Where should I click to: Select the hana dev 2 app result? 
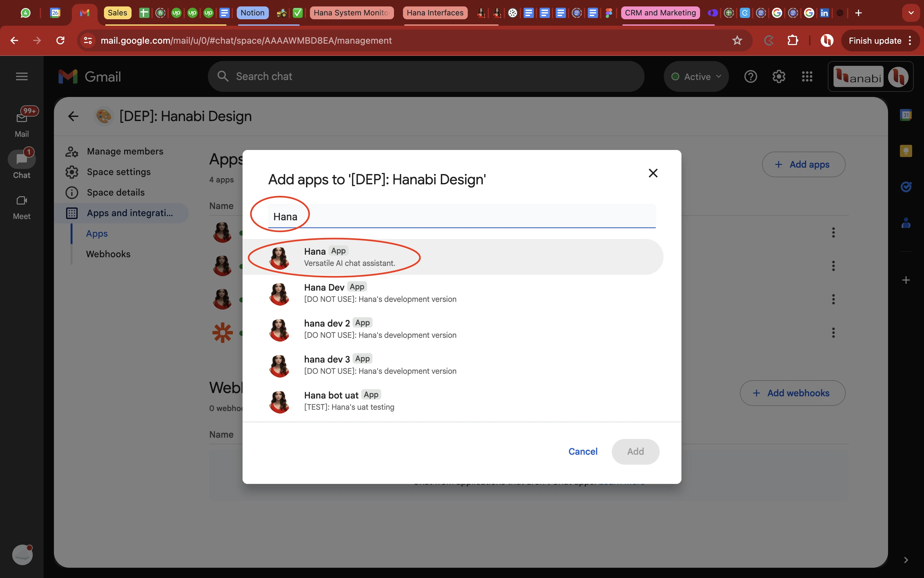tap(453, 329)
